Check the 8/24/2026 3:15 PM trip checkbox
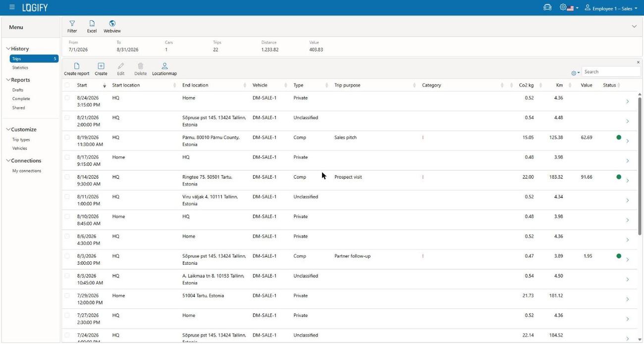The height and width of the screenshot is (344, 644). [67, 98]
